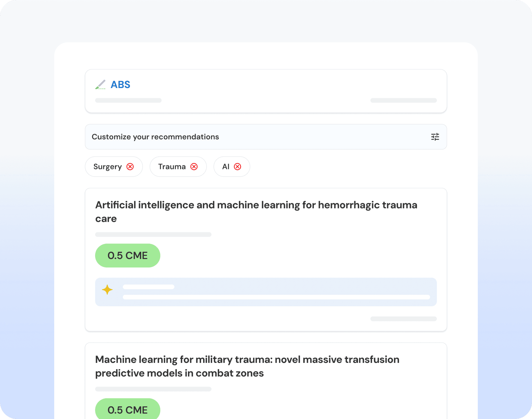532x419 pixels.
Task: Remove the Surgery topic tag
Action: pos(130,167)
